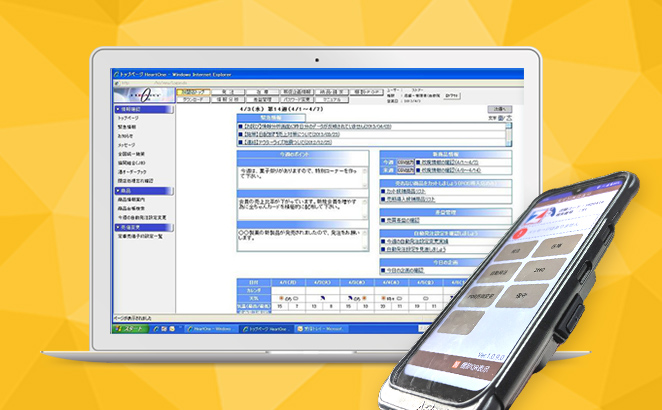Click the sun weather icon for 4/4
662x410 pixels.
click(383, 298)
